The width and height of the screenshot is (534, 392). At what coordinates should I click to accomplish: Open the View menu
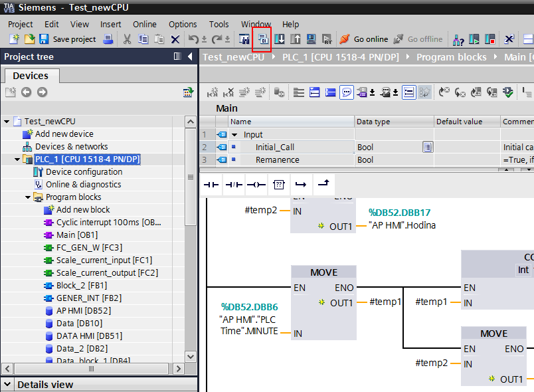tap(80, 24)
